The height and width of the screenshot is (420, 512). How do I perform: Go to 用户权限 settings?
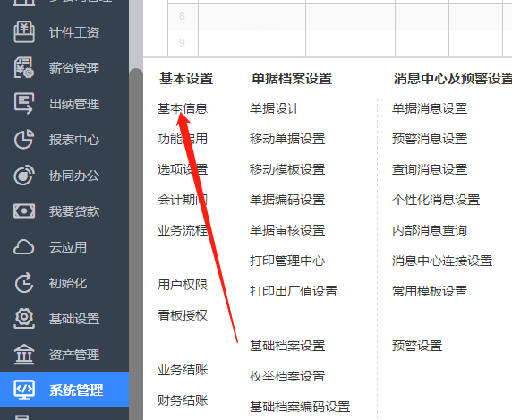(183, 285)
